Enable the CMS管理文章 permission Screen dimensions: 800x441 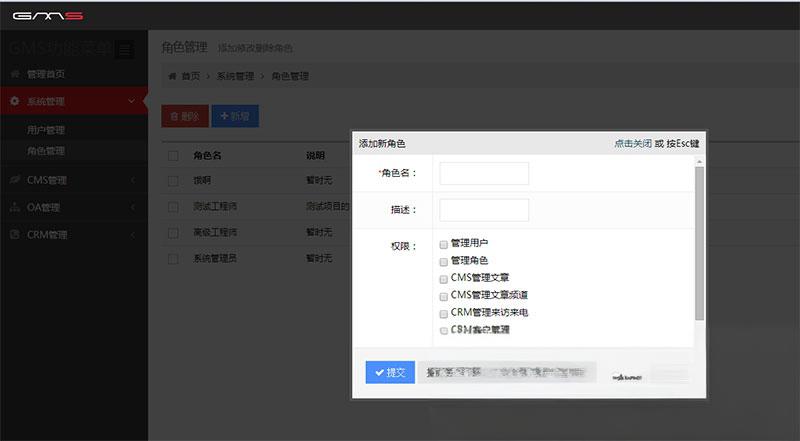point(443,279)
